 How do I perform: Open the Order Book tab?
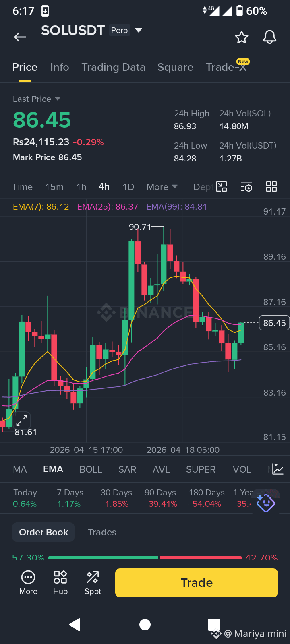[43, 532]
